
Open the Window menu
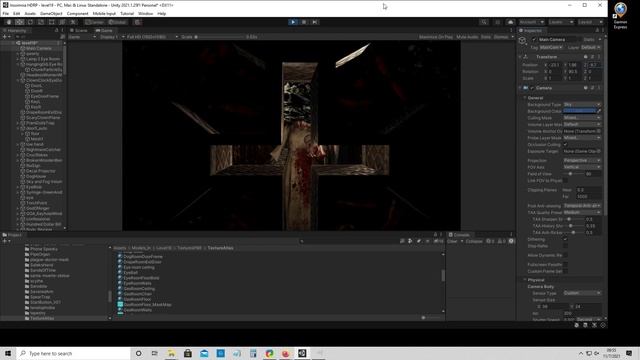145,13
